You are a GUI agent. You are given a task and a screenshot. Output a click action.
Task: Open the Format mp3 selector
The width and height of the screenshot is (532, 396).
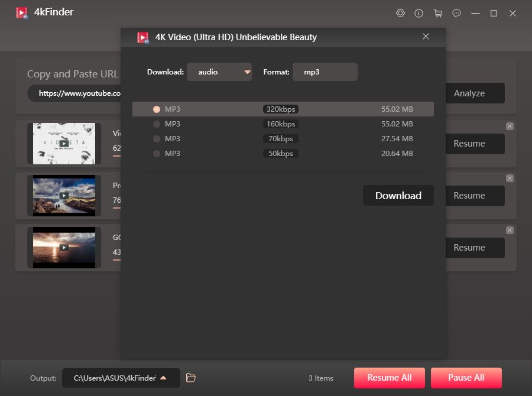point(325,72)
